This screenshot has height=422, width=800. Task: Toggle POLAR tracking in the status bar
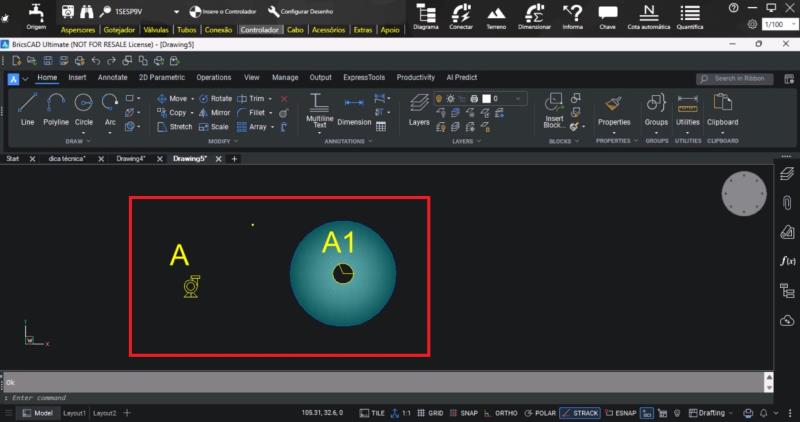pos(542,412)
